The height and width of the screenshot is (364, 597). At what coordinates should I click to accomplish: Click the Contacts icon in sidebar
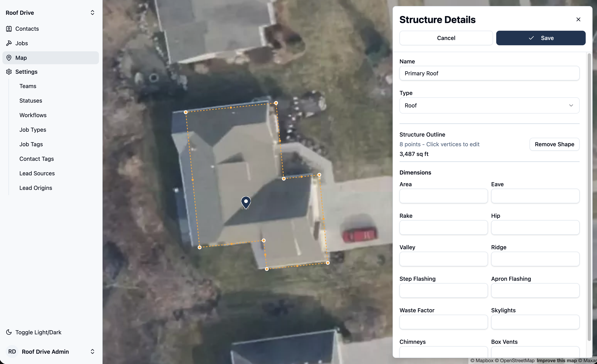pyautogui.click(x=9, y=29)
